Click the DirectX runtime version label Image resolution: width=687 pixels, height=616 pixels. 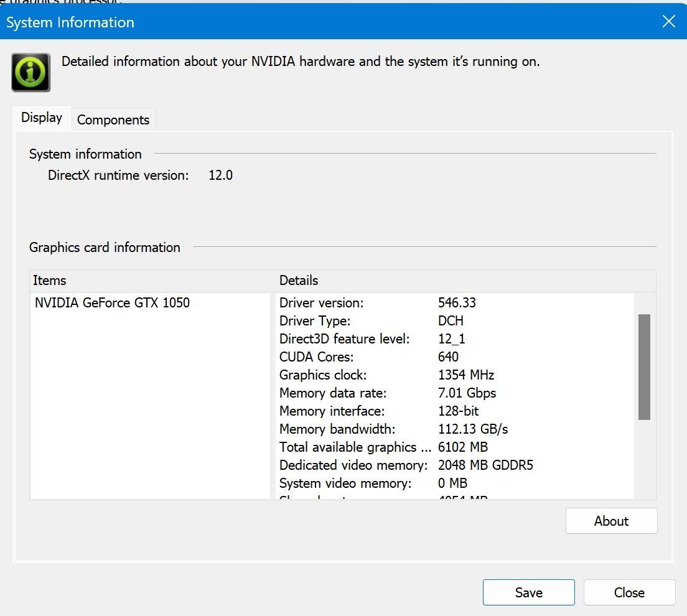point(118,175)
